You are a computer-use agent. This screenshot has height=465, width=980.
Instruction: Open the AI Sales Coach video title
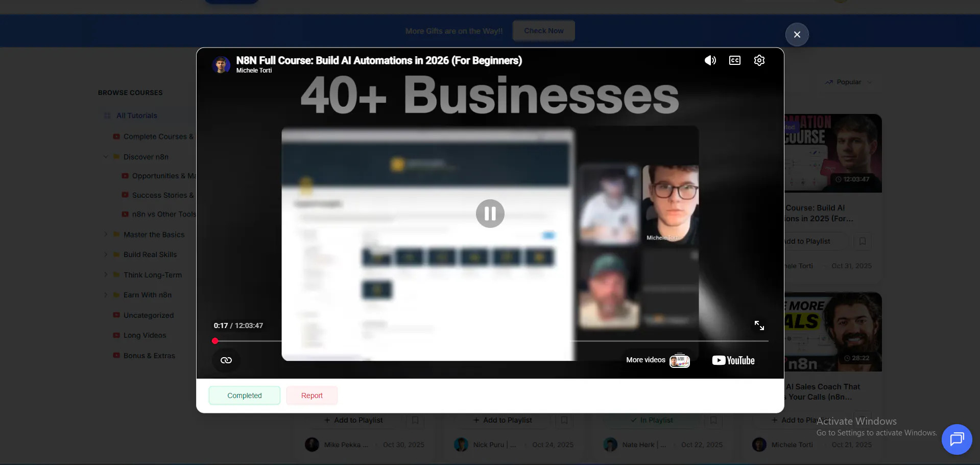[822, 392]
